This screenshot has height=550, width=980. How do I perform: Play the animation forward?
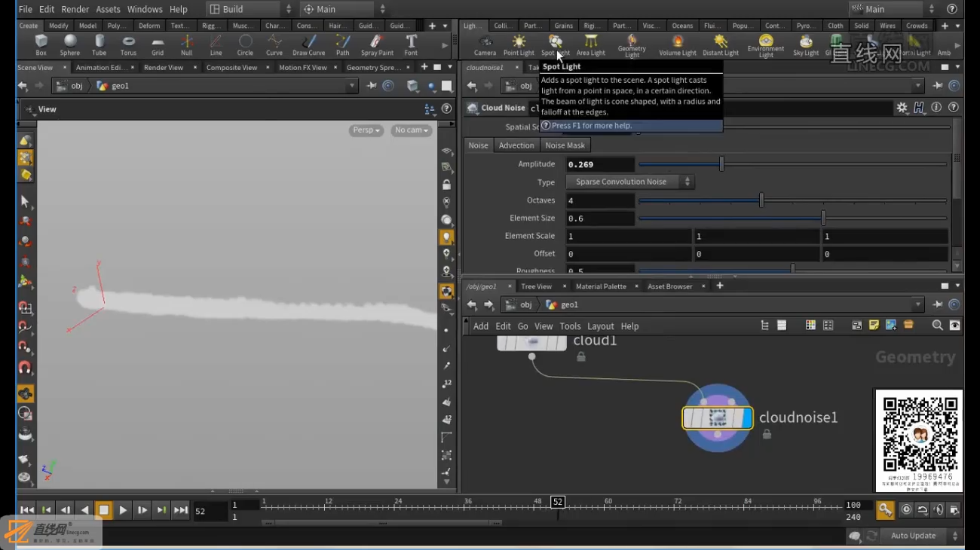point(123,510)
